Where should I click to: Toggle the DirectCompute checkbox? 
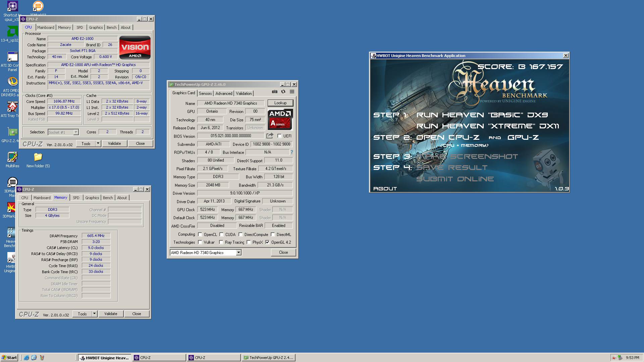(x=240, y=235)
